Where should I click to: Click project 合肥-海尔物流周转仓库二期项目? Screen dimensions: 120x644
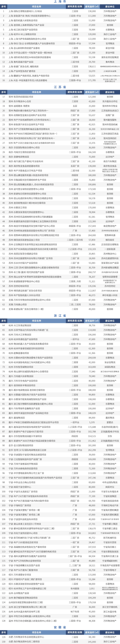tap(24, 642)
